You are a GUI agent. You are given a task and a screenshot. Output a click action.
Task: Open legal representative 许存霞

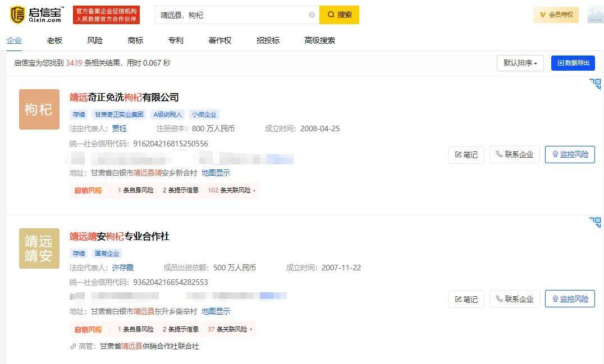[x=123, y=268]
